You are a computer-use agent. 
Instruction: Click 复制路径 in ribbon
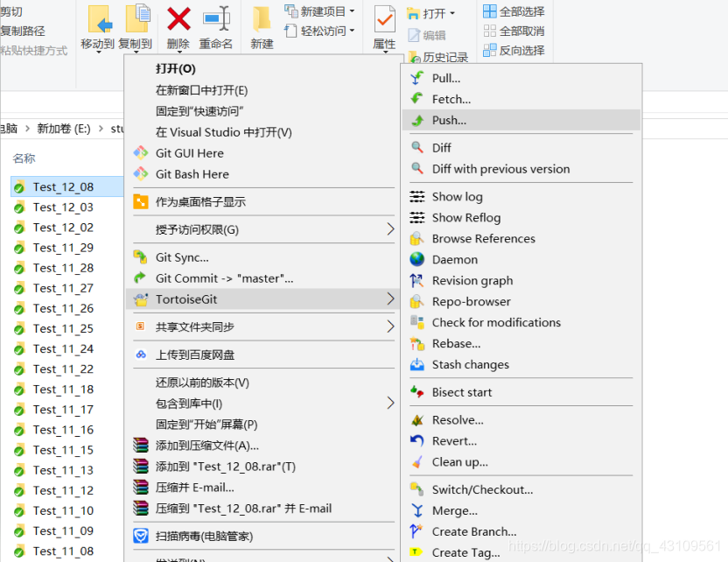[x=23, y=32]
